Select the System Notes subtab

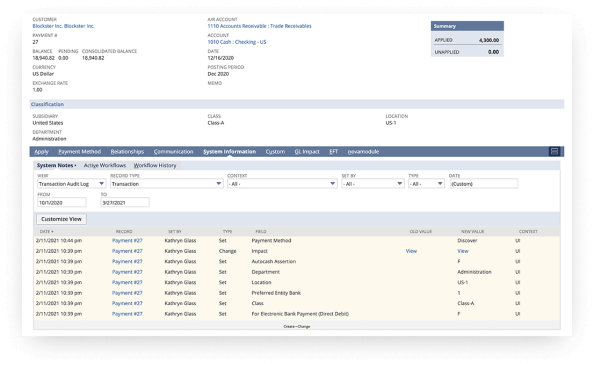56,166
